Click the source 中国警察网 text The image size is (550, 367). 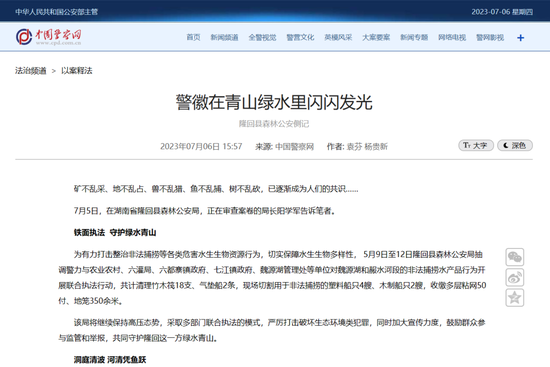pyautogui.click(x=294, y=147)
